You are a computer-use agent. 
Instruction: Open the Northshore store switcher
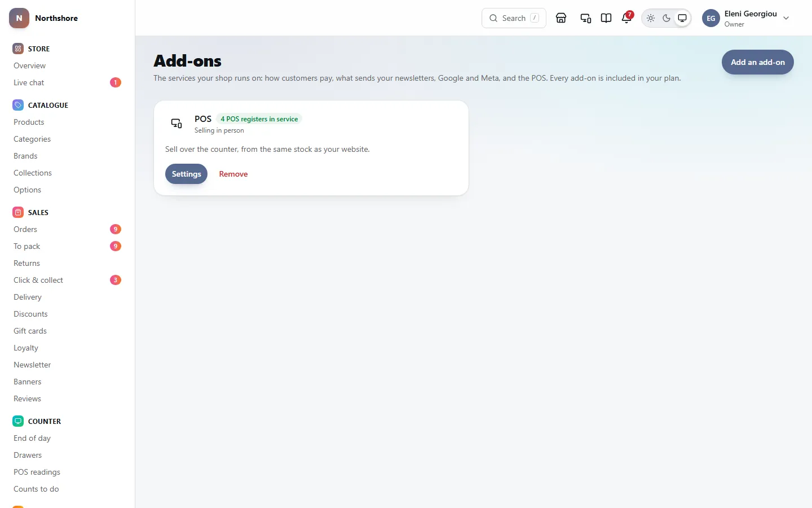pos(44,18)
